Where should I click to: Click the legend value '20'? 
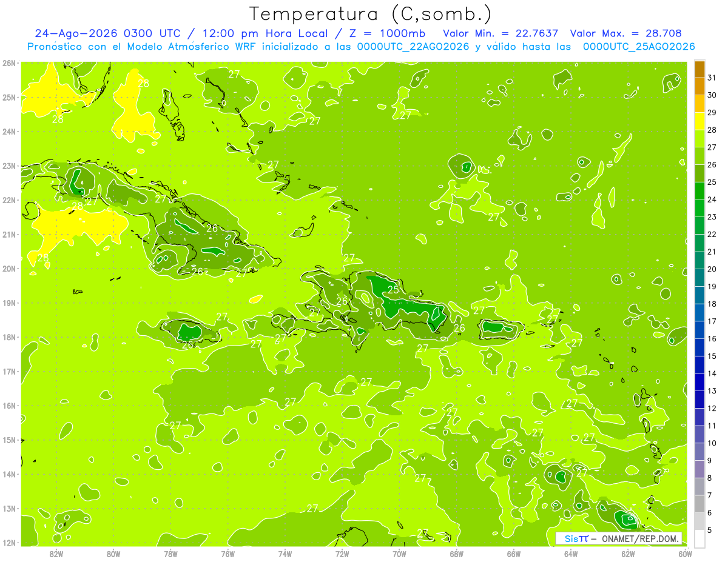click(x=712, y=269)
